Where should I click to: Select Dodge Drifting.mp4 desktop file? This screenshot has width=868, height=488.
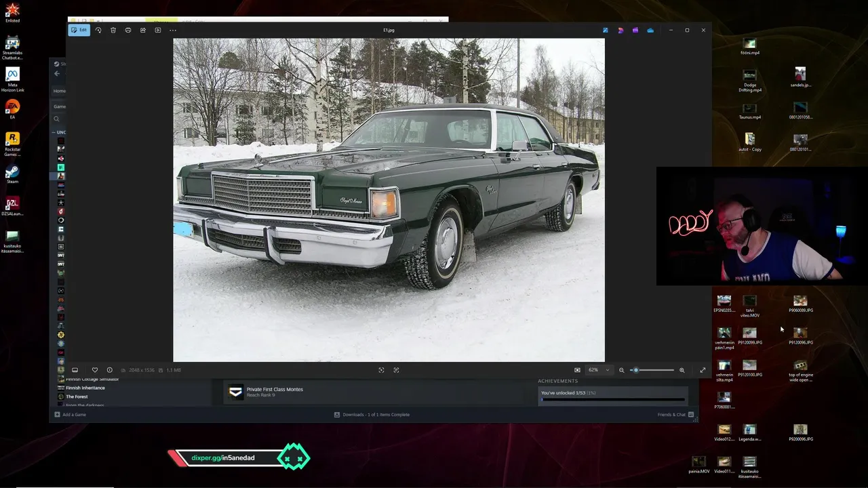click(749, 81)
